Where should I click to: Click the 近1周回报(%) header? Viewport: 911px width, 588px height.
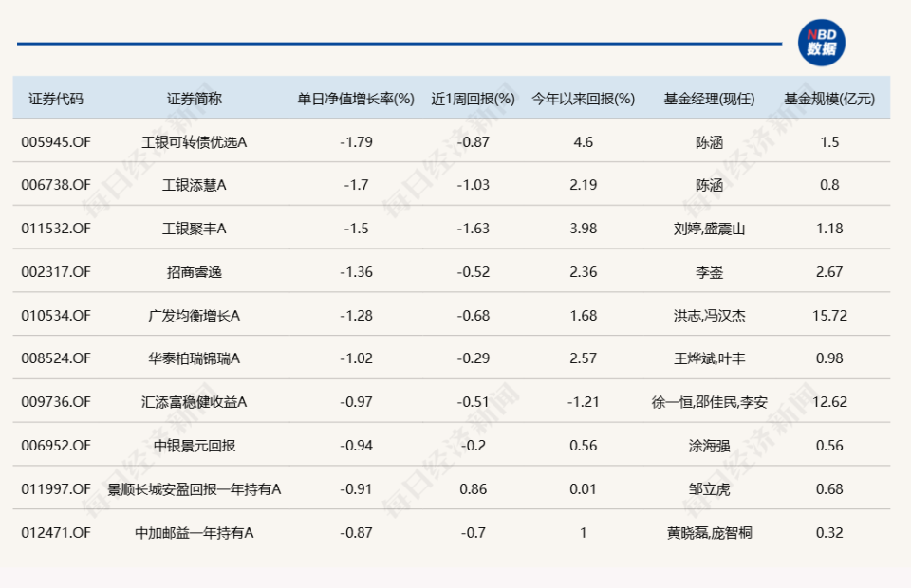tap(473, 99)
